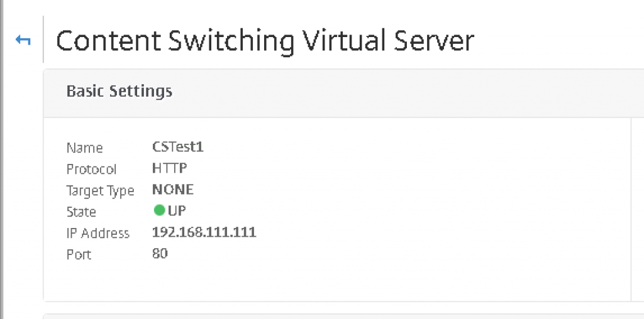Click the State field label
This screenshot has height=319, width=644.
pos(81,212)
